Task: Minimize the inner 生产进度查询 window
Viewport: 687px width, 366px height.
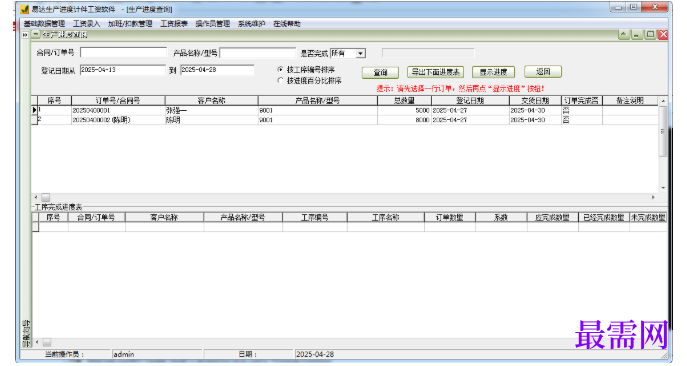Action: click(637, 35)
